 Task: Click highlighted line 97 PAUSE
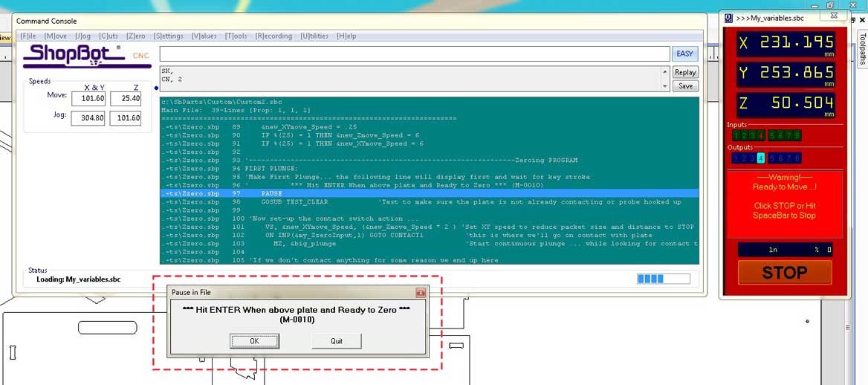(430, 193)
